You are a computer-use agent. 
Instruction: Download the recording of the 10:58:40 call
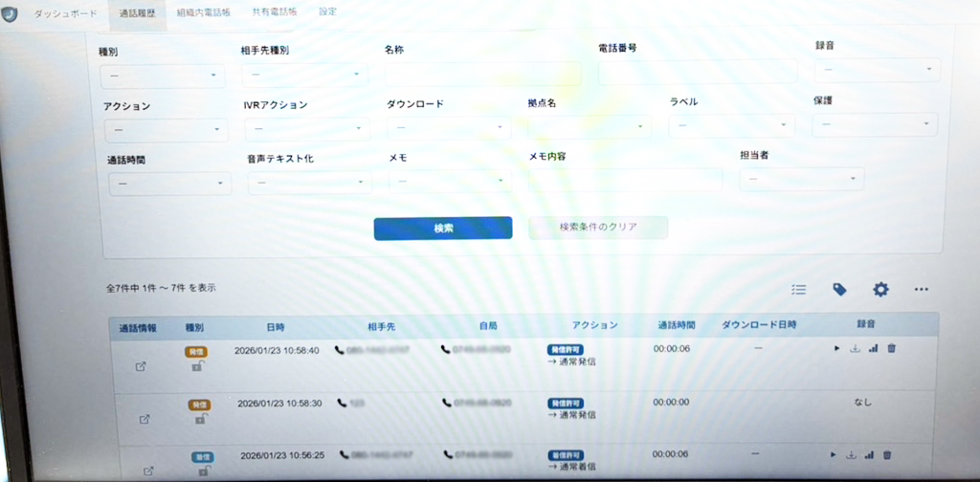tap(855, 349)
